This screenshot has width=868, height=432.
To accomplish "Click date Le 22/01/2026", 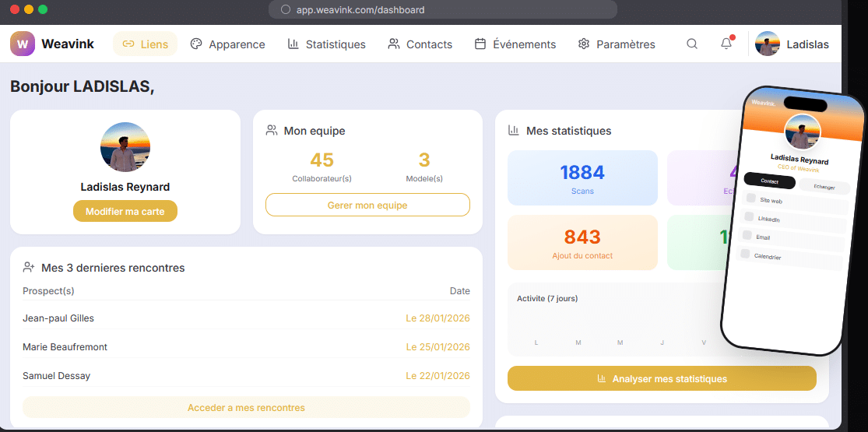I will (x=438, y=375).
